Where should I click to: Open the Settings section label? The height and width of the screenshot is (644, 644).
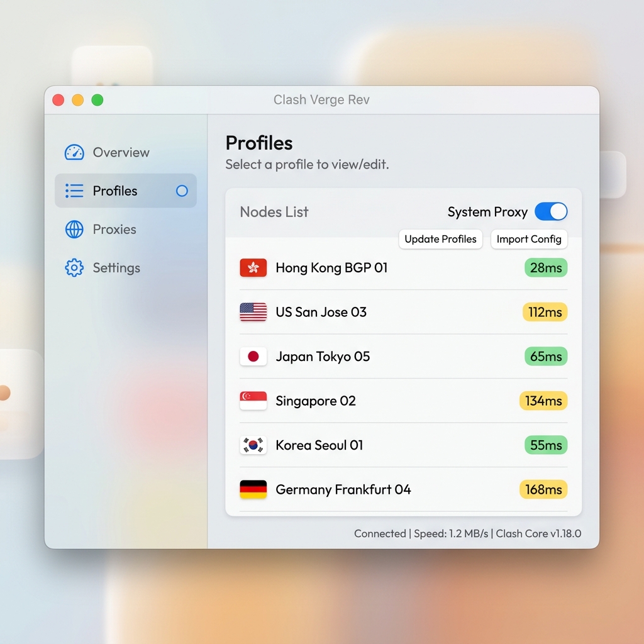tap(116, 268)
